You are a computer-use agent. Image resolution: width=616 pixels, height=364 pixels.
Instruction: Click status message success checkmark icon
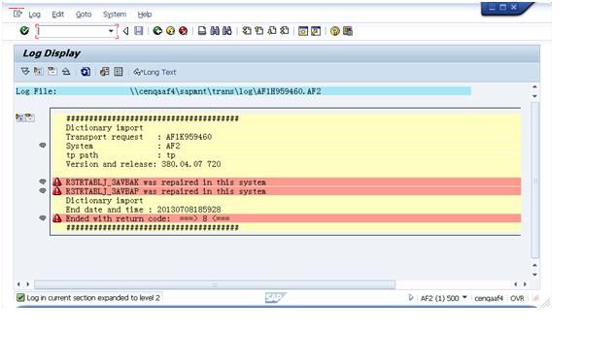click(20, 298)
